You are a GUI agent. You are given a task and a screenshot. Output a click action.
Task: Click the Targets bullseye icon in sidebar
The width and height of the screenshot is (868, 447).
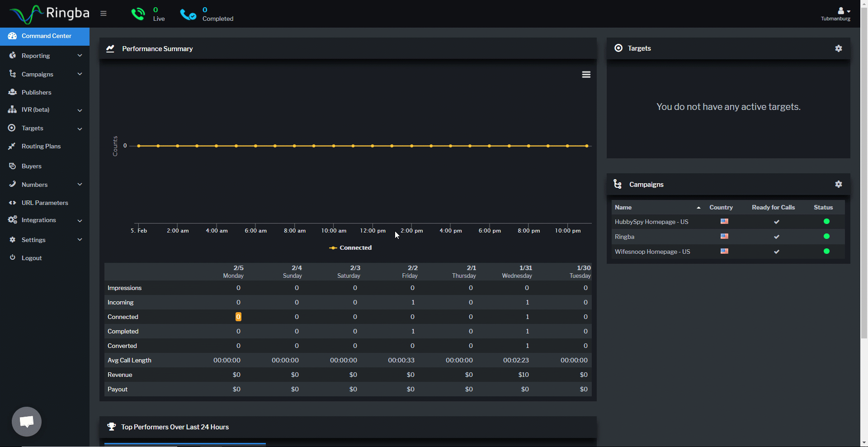[x=12, y=128]
